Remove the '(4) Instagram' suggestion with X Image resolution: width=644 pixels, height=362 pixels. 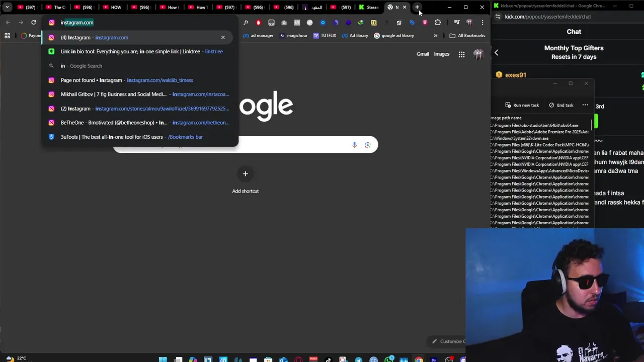223,37
